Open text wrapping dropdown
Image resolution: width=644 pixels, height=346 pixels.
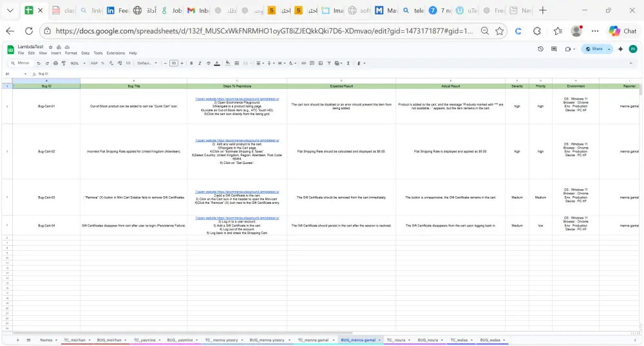coord(281,64)
